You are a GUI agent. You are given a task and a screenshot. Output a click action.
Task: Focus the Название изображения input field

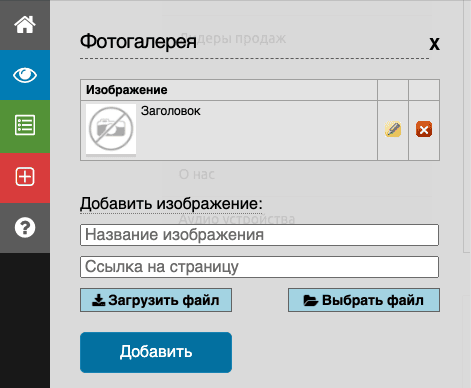tap(259, 235)
